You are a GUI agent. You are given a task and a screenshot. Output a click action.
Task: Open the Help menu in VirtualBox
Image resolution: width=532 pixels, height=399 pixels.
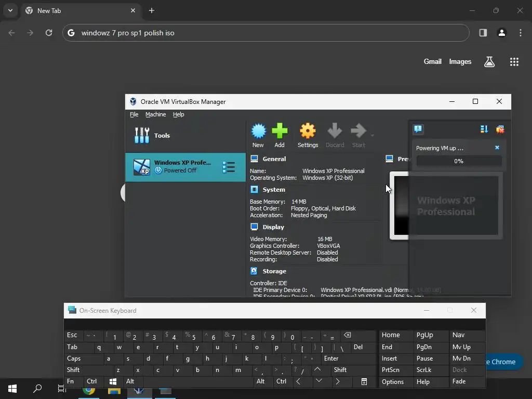click(179, 114)
